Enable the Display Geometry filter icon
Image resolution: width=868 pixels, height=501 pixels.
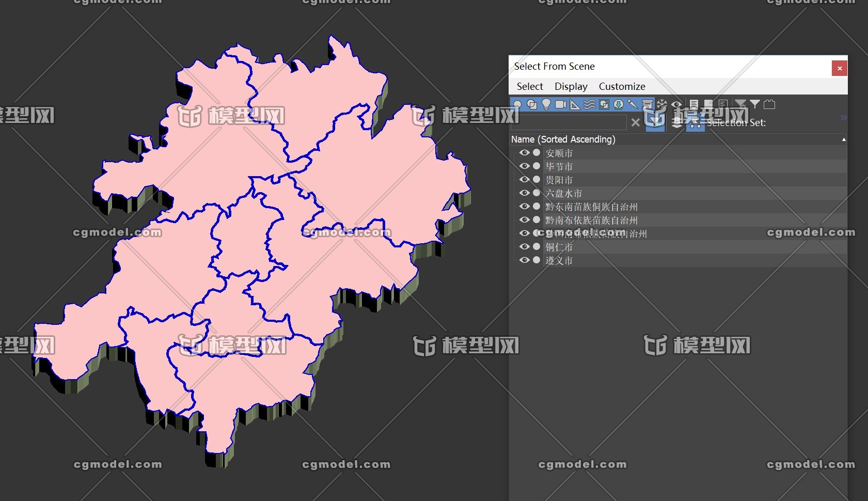pyautogui.click(x=517, y=103)
